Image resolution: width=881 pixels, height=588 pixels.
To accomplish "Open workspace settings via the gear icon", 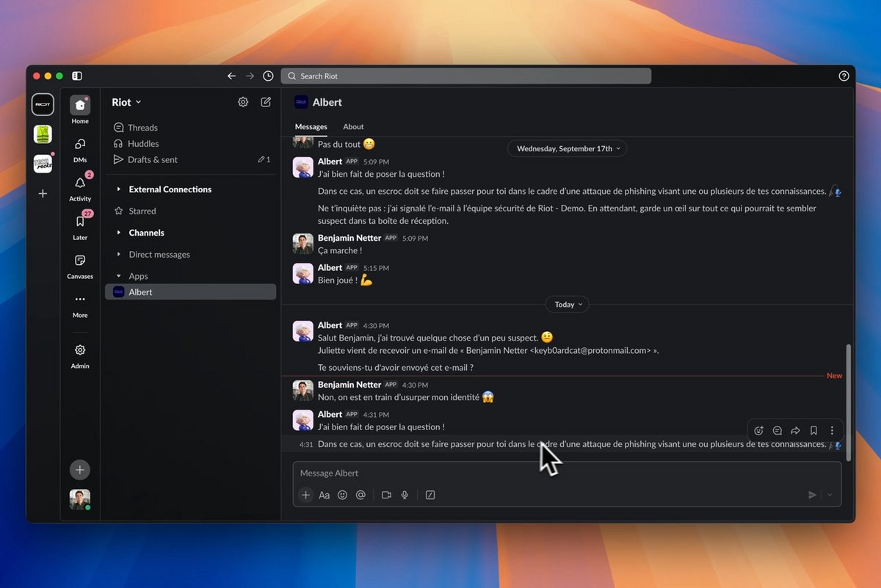I will (x=243, y=101).
